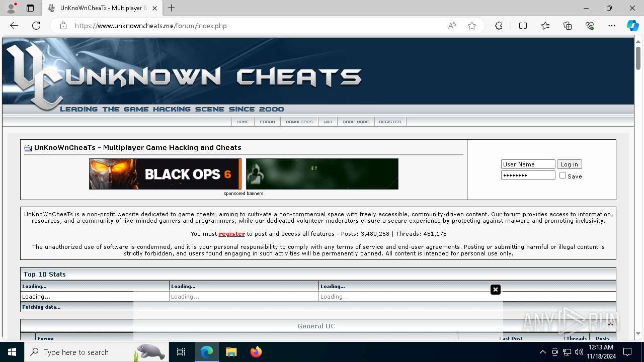View site information lock icon

coord(63,26)
